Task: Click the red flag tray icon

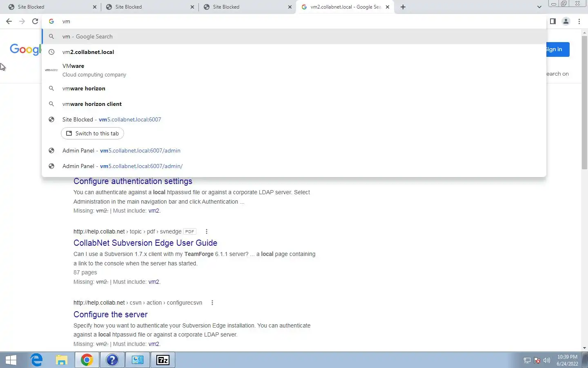Action: tap(537, 360)
